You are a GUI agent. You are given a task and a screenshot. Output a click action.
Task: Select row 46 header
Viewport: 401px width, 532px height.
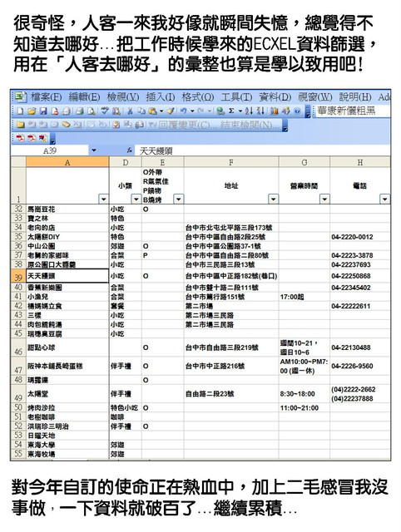pos(18,347)
